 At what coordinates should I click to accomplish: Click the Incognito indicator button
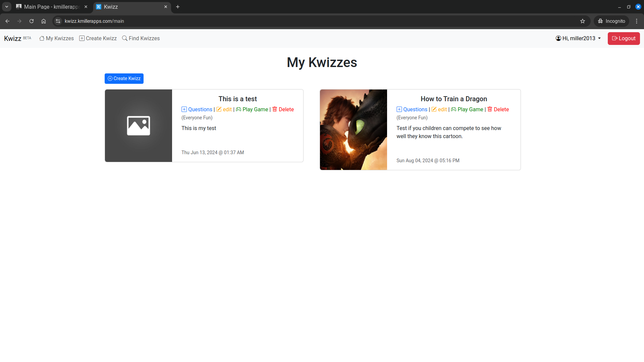611,21
